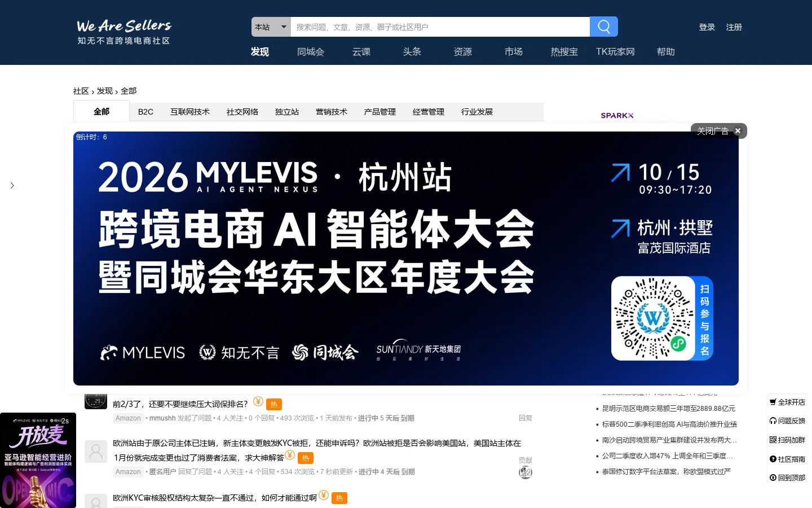Open news 标普500二季净利率创高
Screen dimensions: 812x508
669,424
